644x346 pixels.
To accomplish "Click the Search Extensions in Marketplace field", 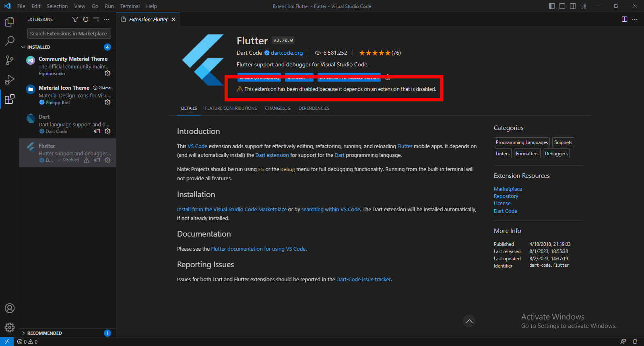I will pos(69,33).
